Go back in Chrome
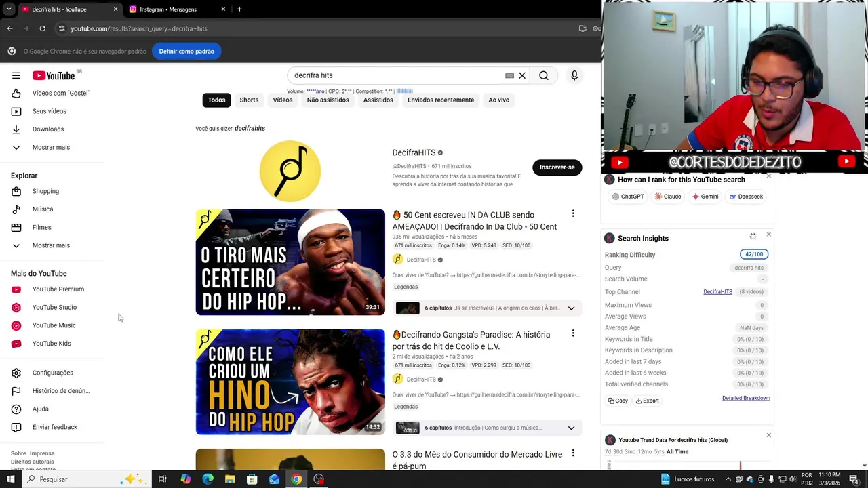The width and height of the screenshot is (868, 488). click(x=9, y=28)
